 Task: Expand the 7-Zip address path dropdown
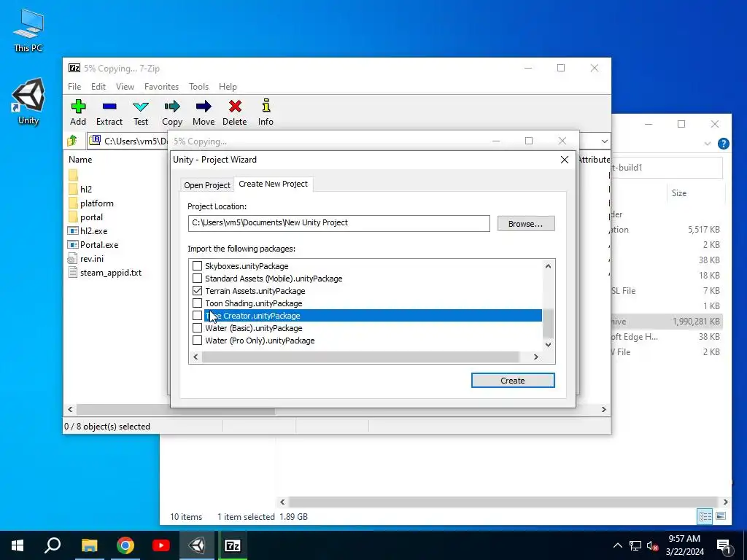click(x=604, y=141)
